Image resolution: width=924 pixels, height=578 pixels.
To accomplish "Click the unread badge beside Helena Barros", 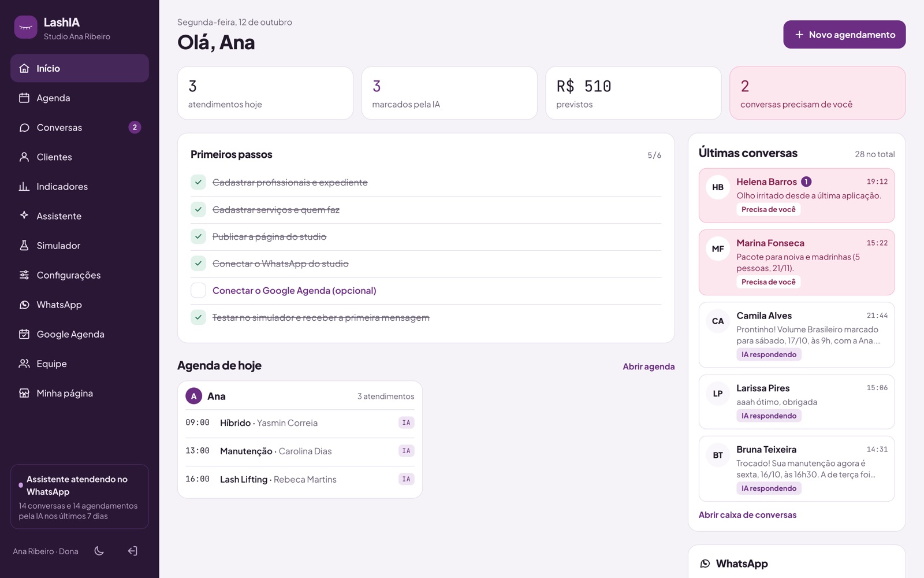I will click(806, 181).
